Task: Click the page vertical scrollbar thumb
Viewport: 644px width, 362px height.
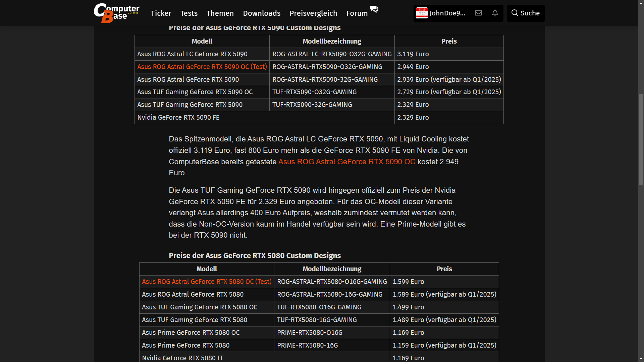Action: (x=641, y=139)
